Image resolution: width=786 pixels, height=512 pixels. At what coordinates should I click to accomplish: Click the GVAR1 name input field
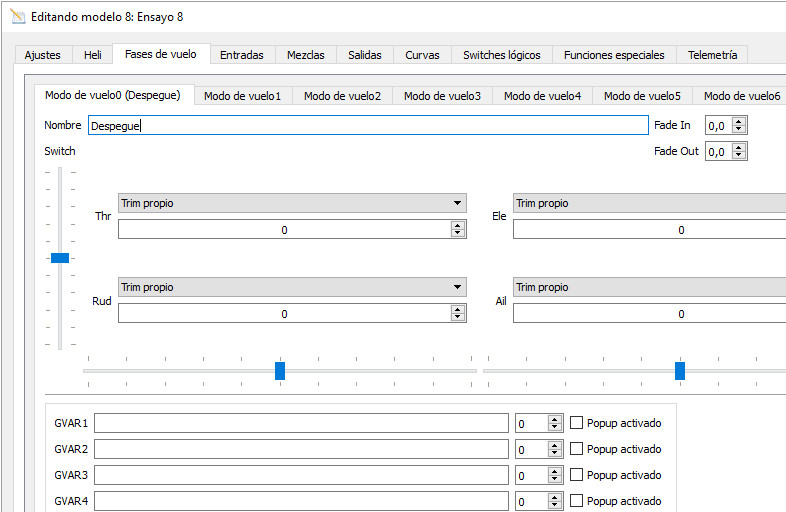(x=301, y=423)
